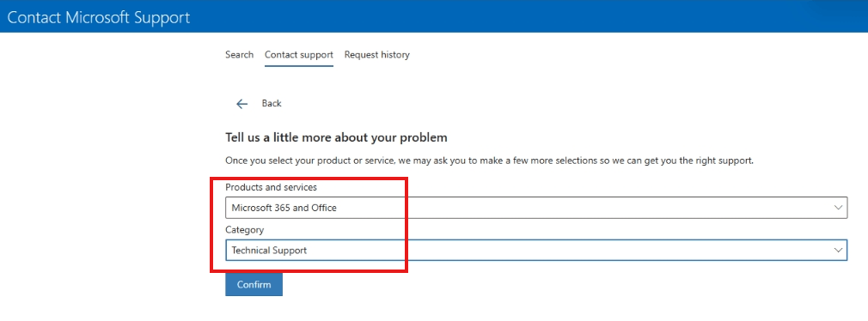Expand chevron of Technical Support field
This screenshot has width=868, height=321.
pos(837,251)
